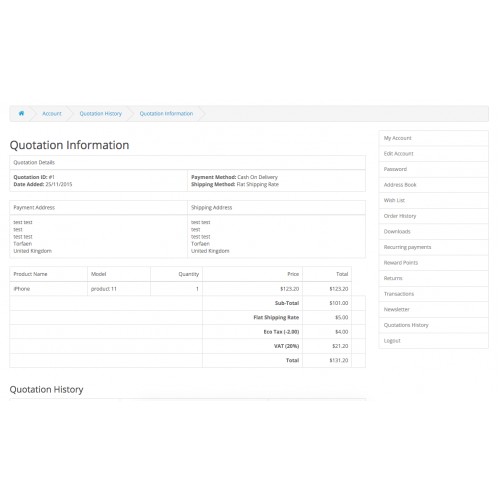500x500 pixels.
Task: Open My Account in sidebar
Action: [x=434, y=138]
